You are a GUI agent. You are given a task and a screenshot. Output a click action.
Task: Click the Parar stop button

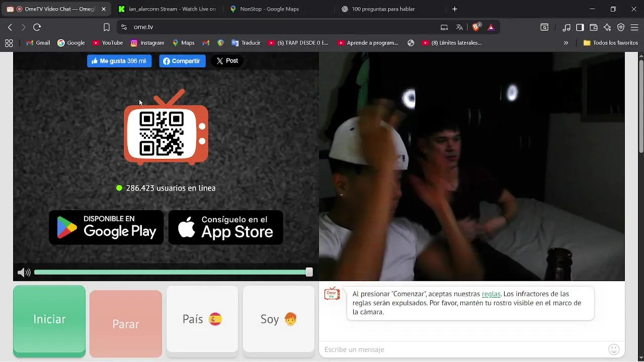click(x=126, y=324)
